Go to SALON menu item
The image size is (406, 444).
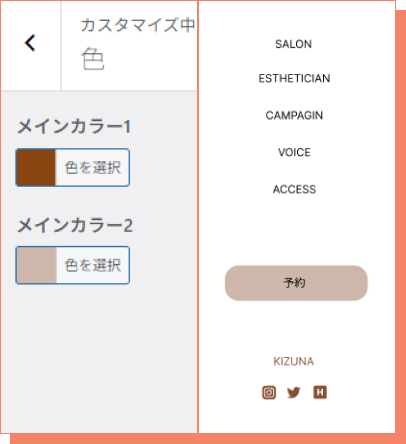coord(294,44)
